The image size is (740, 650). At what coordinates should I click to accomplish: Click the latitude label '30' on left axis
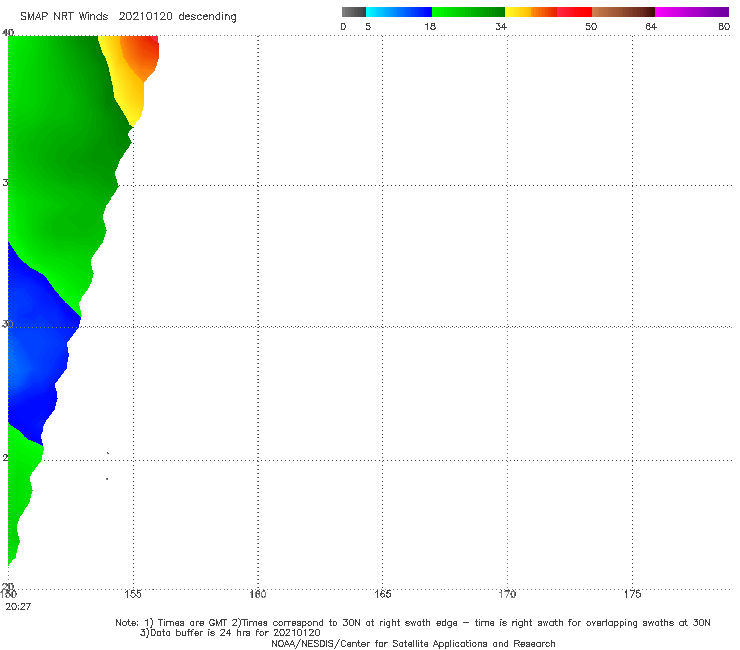click(7, 324)
